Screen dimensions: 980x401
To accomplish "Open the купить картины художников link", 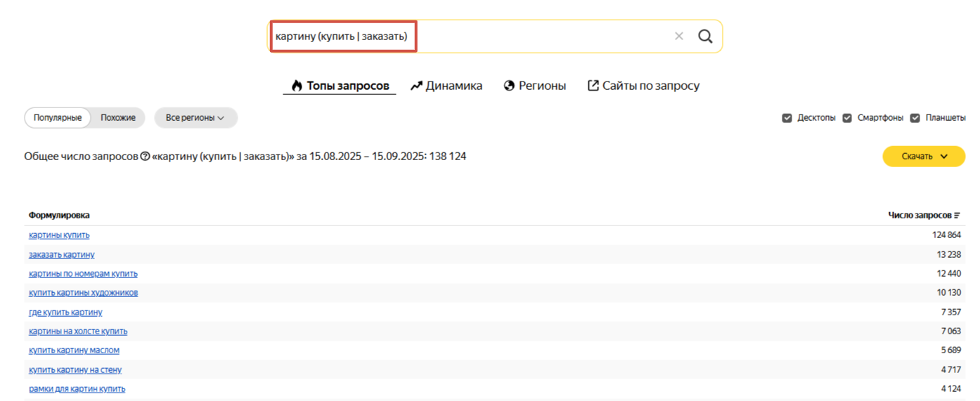I will point(84,293).
